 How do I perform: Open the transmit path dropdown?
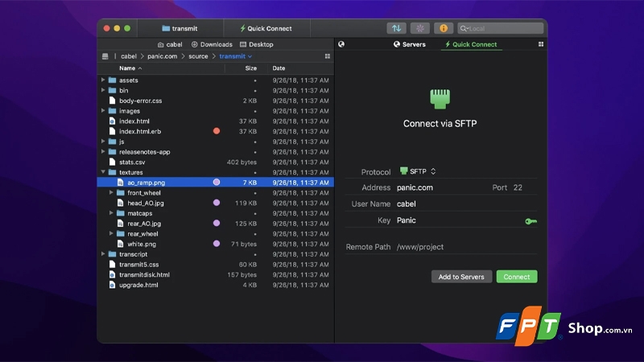[236, 56]
